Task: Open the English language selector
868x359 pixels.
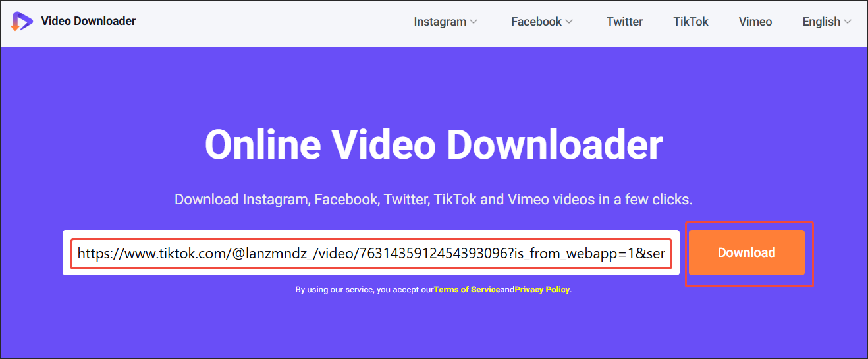Action: (827, 22)
